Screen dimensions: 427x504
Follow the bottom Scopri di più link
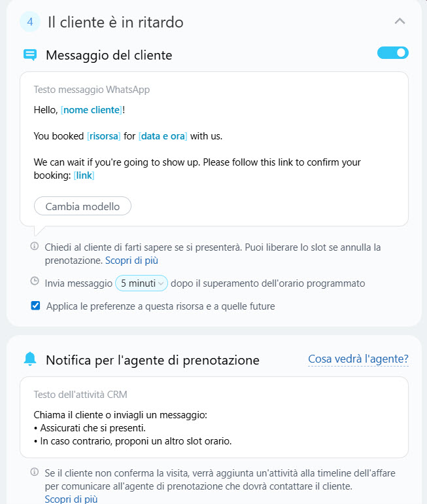[x=71, y=499]
